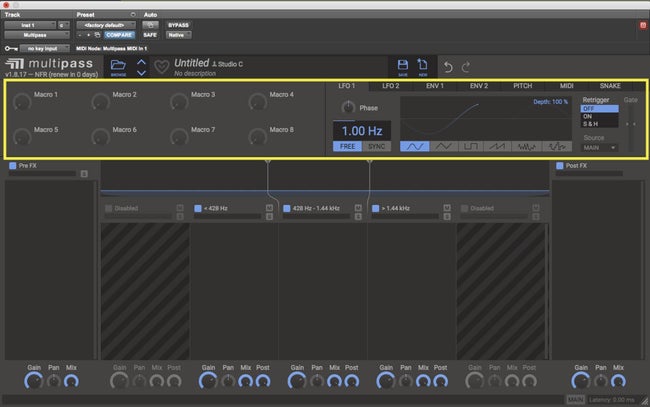The image size is (650, 407).
Task: Click solo icon for < 428 Hz band
Action: (269, 216)
